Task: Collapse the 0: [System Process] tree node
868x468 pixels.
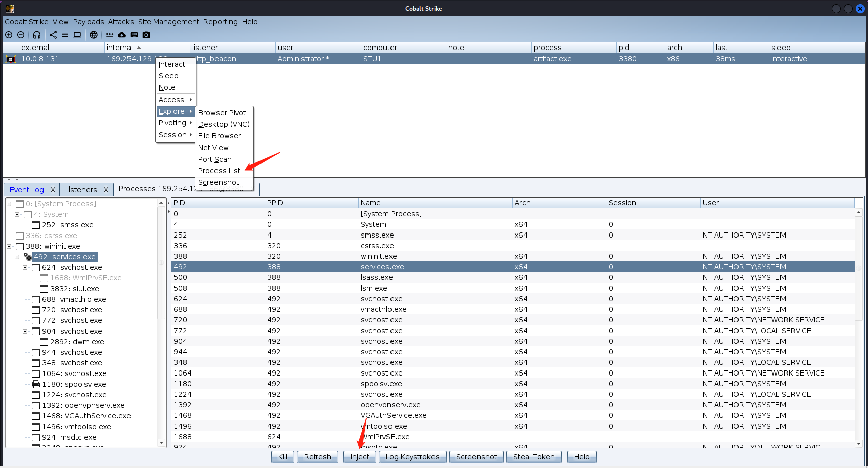Action: pyautogui.click(x=9, y=204)
